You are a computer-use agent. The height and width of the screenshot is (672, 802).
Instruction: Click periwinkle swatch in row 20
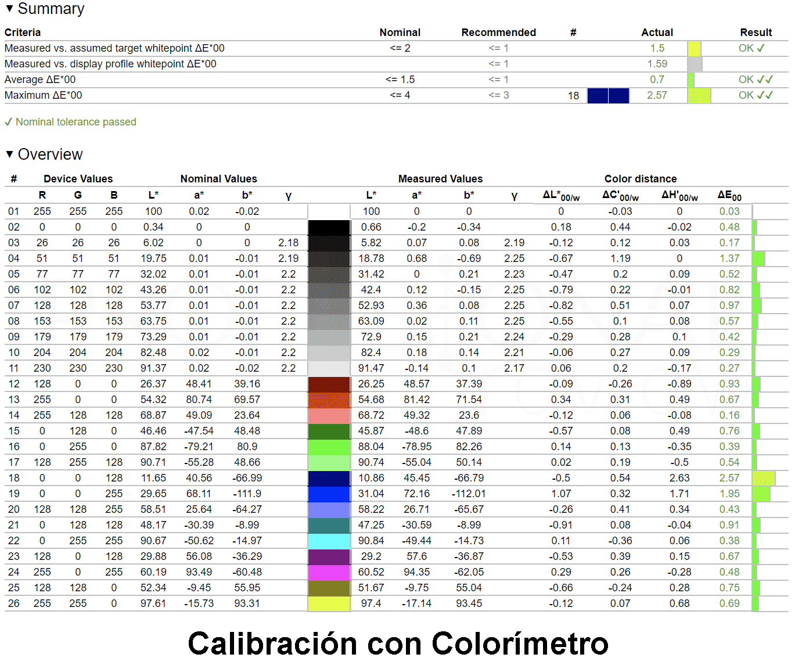(329, 509)
